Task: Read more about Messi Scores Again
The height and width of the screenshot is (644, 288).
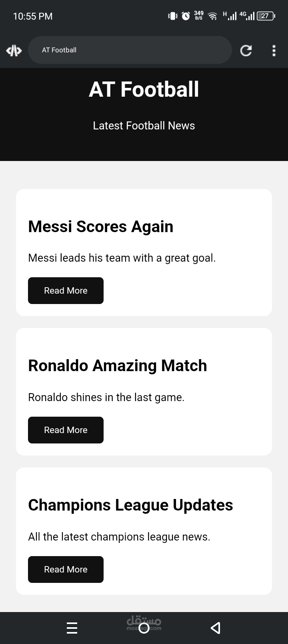Action: (66, 290)
